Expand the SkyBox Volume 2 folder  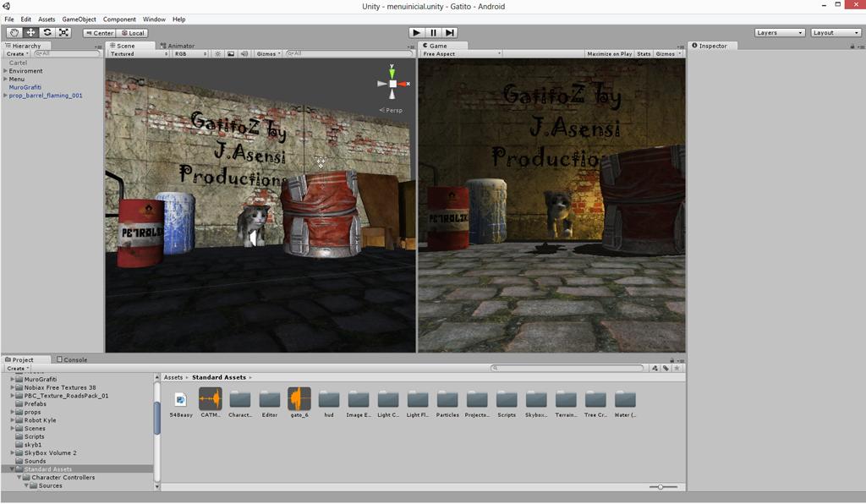pos(12,452)
